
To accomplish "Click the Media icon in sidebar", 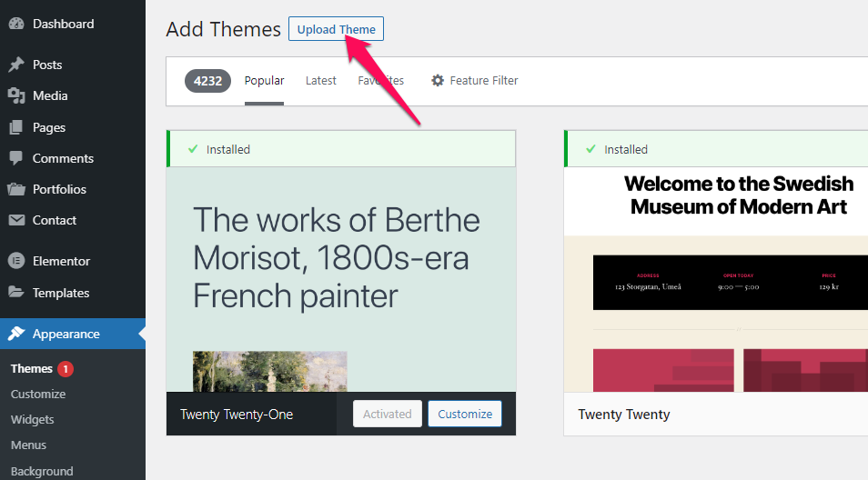I will click(x=16, y=95).
